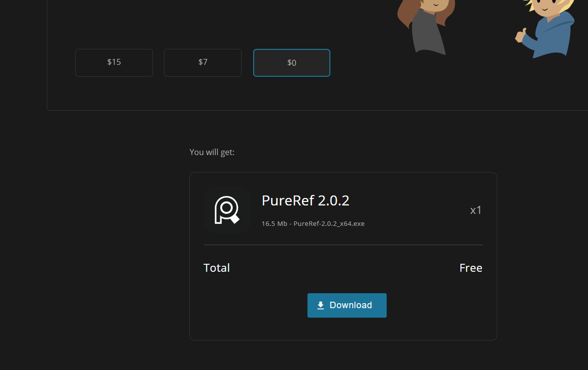Pick the $0 free amount
The height and width of the screenshot is (370, 588).
(x=292, y=63)
